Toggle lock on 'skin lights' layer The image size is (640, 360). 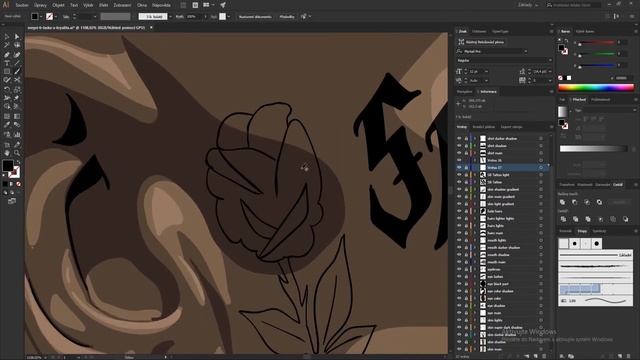coord(466,320)
